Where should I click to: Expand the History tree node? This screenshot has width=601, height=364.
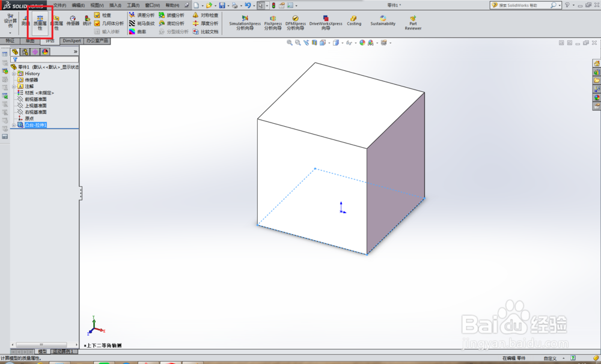tap(14, 73)
